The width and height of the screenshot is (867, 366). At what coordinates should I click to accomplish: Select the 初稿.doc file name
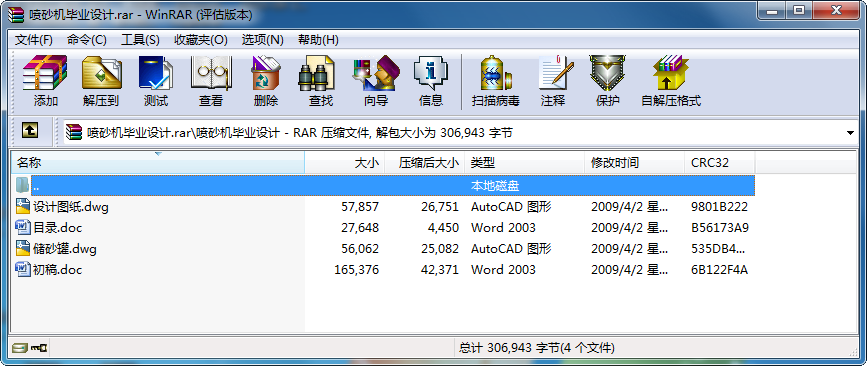(58, 269)
